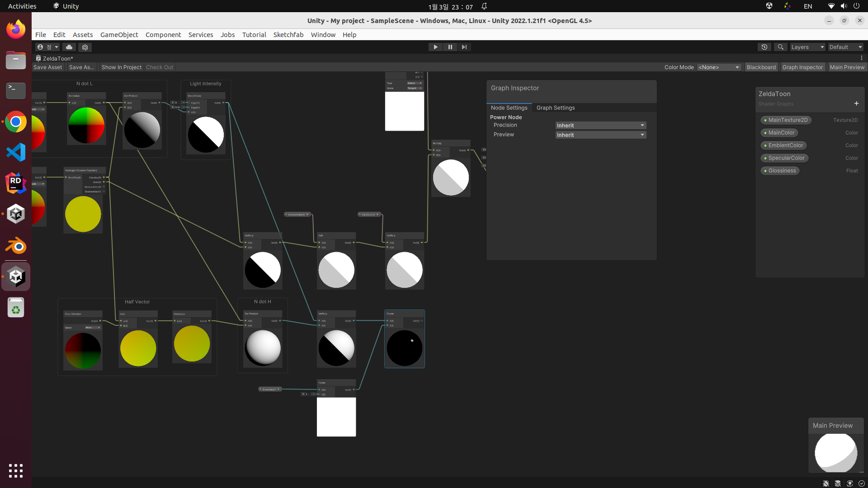Open the Assets menu
Viewport: 868px width, 488px height.
click(83, 35)
